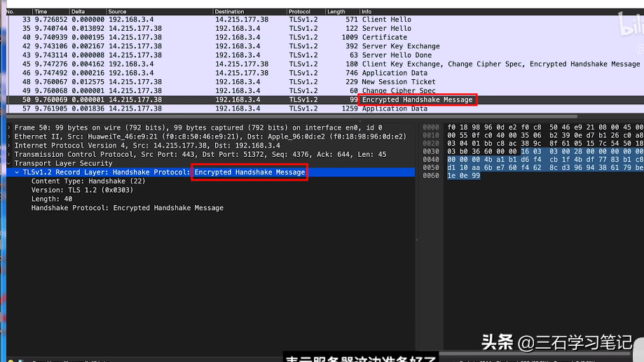The width and height of the screenshot is (644, 362).
Task: Click the Info column header
Action: (502, 11)
